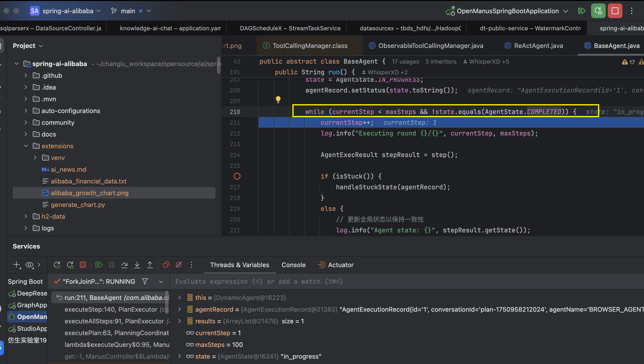The image size is (644, 364).
Task: Click the Evaluate expression input field
Action: (406, 282)
